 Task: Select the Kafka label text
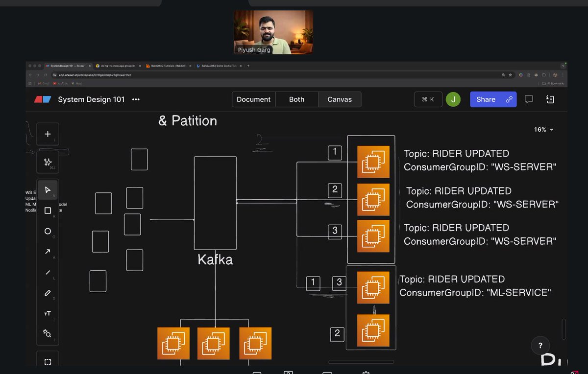pos(215,259)
